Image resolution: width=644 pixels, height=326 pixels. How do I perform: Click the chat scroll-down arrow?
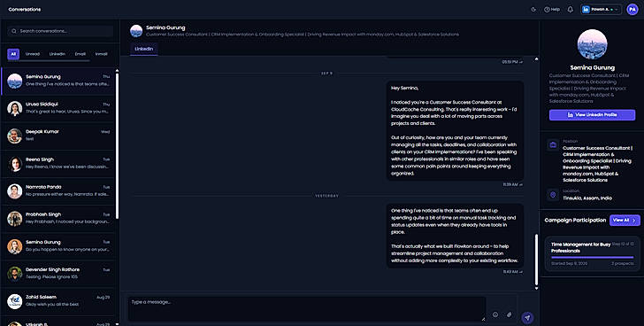536,288
